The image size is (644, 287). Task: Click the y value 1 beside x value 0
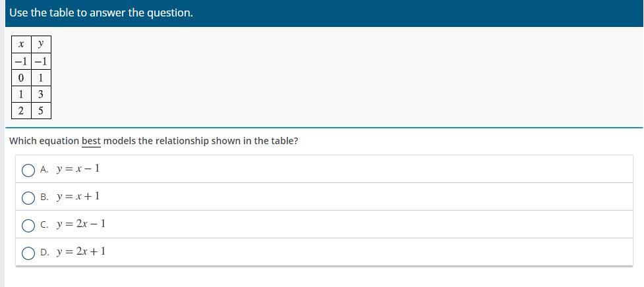[41, 78]
